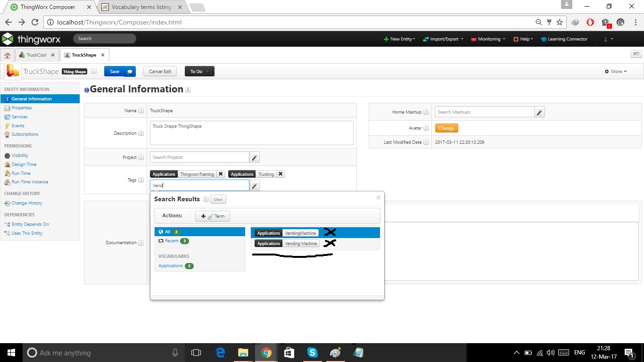Screen dimensions: 644x362
Task: Open the user account menu
Action: click(x=608, y=39)
